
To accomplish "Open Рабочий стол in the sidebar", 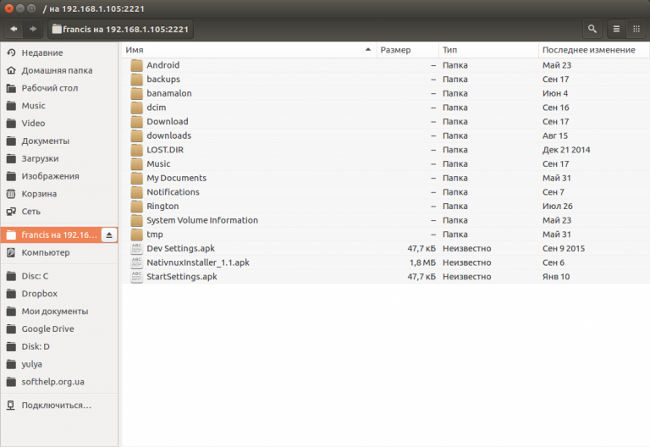I will click(59, 88).
